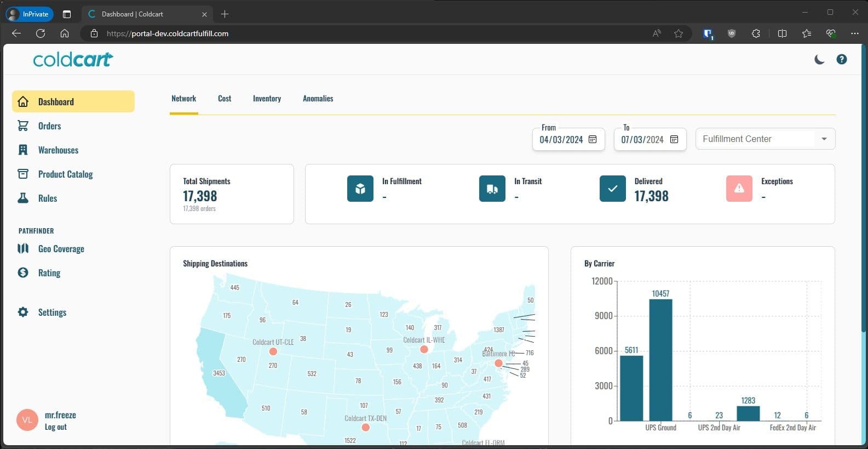Open the help question mark icon
The height and width of the screenshot is (449, 868).
(x=842, y=59)
